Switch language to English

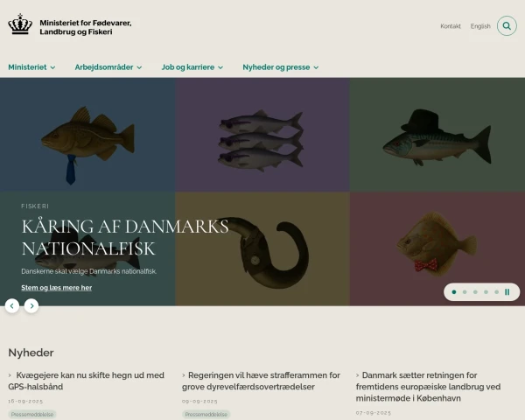coord(480,26)
